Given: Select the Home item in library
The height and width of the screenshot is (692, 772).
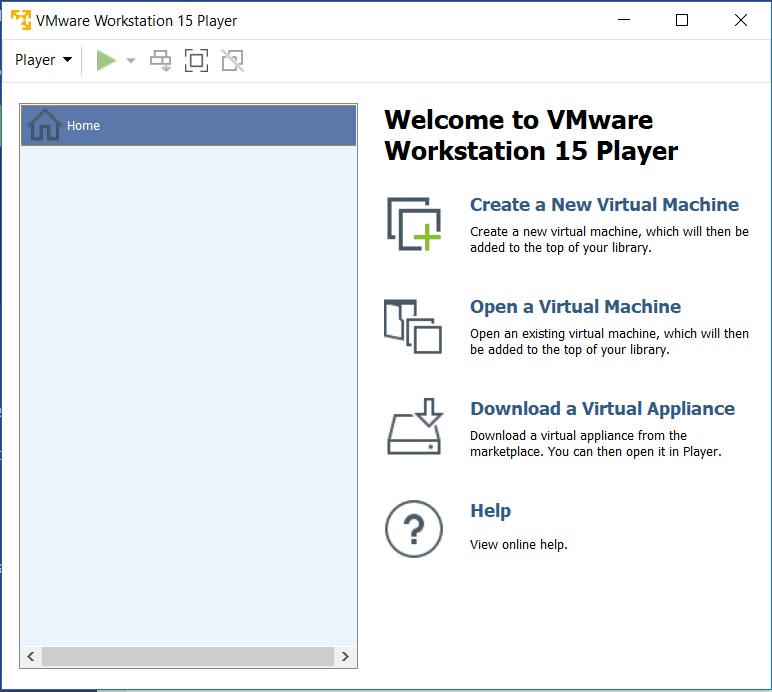Looking at the screenshot, I should (189, 126).
